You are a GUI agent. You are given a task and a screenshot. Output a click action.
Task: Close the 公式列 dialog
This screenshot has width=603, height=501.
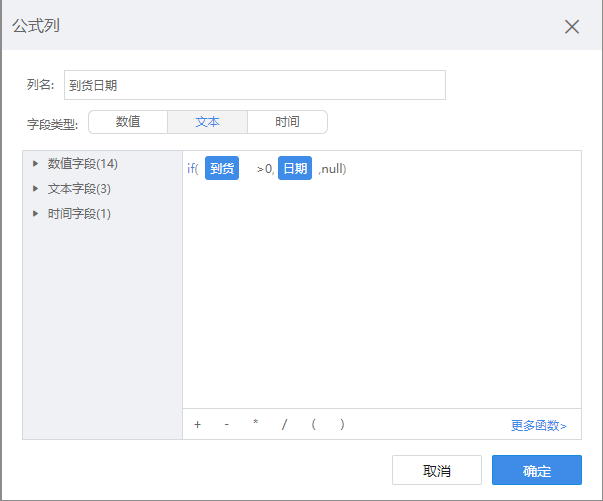coord(572,27)
